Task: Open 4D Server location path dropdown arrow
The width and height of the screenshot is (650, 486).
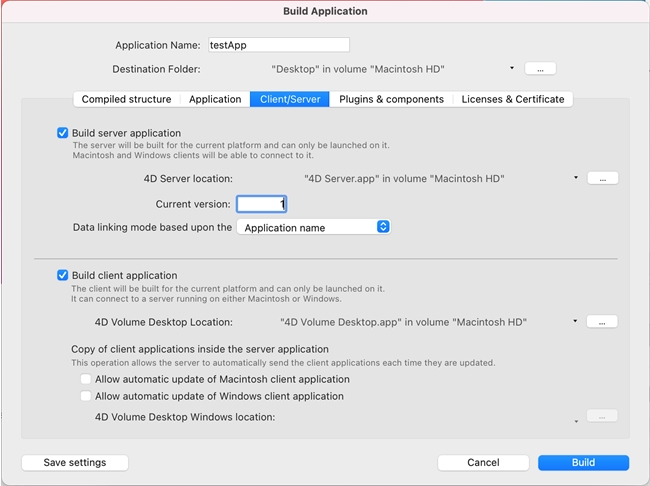Action: 576,178
